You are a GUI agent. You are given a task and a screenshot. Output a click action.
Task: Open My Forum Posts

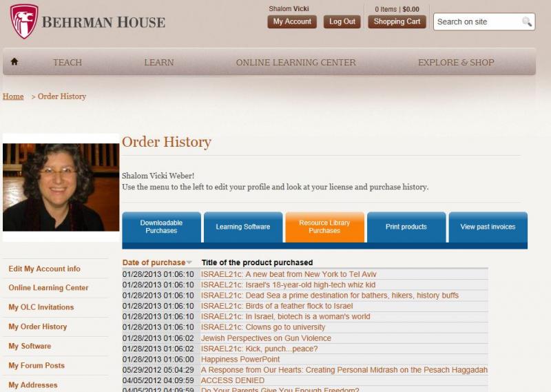(37, 365)
